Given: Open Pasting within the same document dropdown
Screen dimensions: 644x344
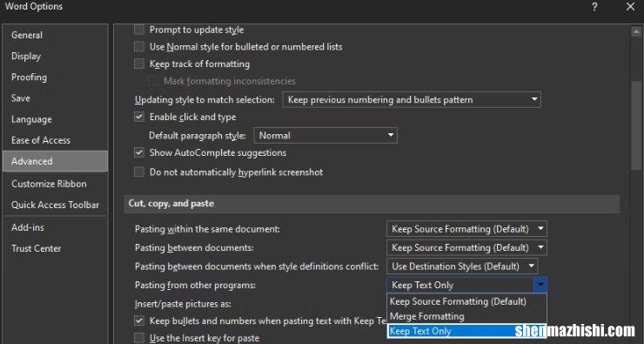Looking at the screenshot, I should point(466,229).
